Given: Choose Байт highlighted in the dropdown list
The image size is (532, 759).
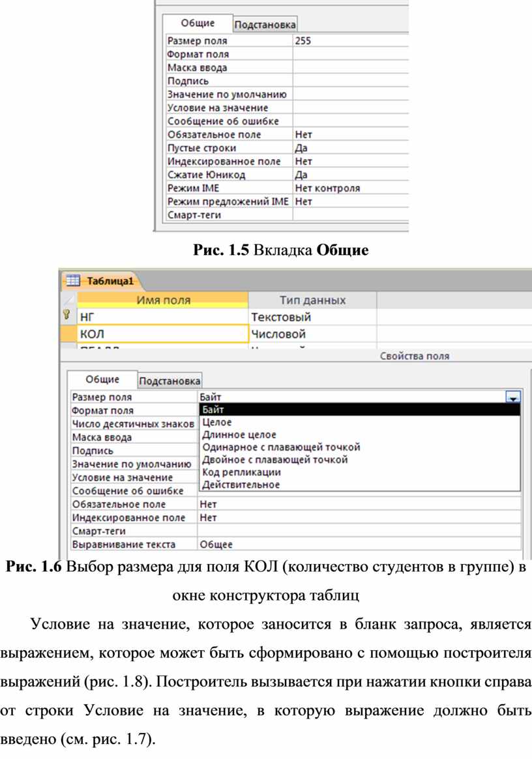Looking at the screenshot, I should coord(360,409).
